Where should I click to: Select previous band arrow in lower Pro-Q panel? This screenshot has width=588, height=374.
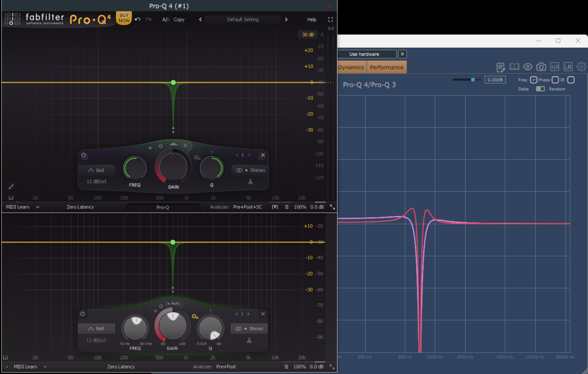236,314
